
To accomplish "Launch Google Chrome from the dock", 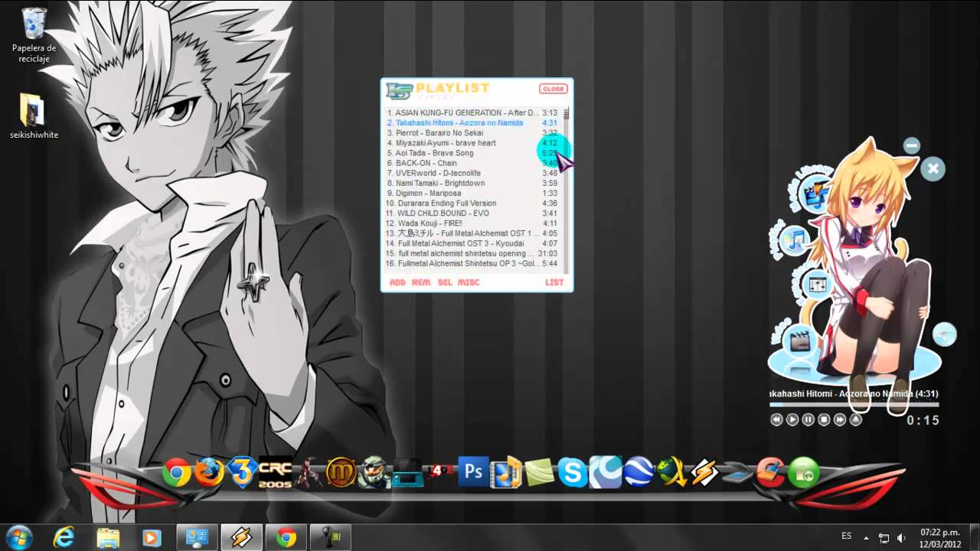I will pos(176,473).
